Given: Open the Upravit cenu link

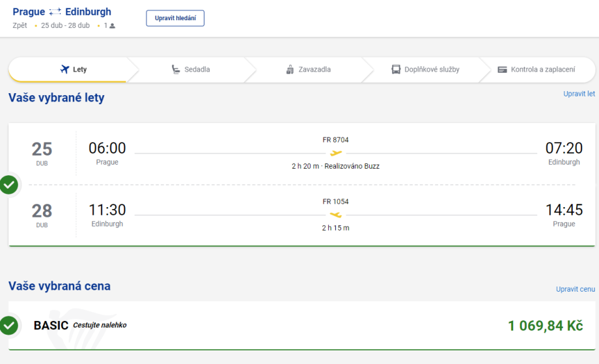Looking at the screenshot, I should point(575,289).
